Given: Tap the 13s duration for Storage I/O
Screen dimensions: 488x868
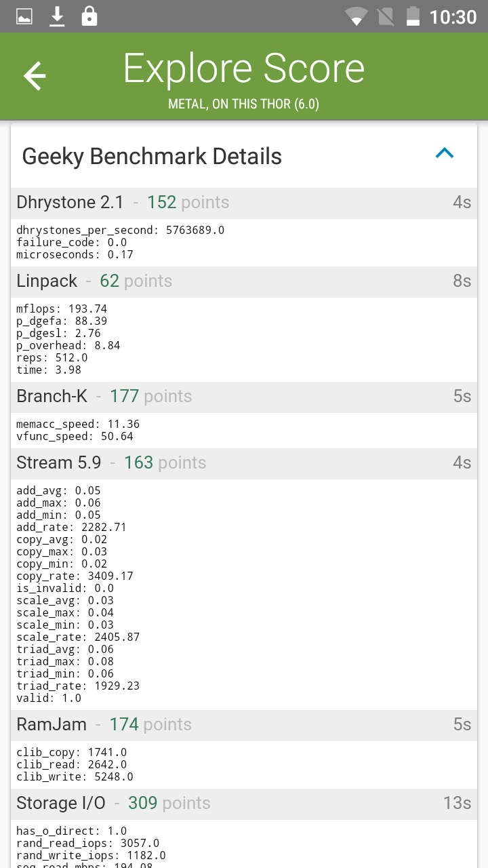Looking at the screenshot, I should (457, 803).
